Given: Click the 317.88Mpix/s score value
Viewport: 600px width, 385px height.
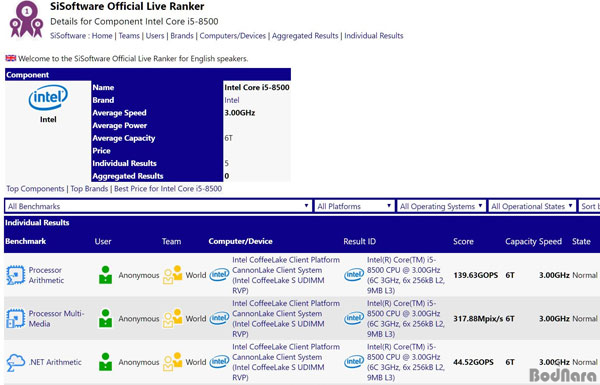Looking at the screenshot, I should (x=478, y=318).
